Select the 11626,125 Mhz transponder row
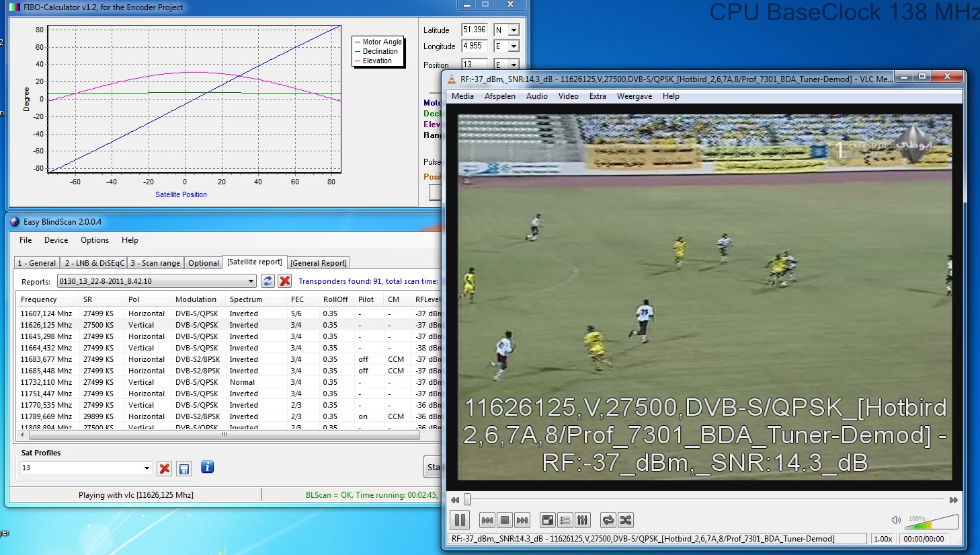 (229, 325)
